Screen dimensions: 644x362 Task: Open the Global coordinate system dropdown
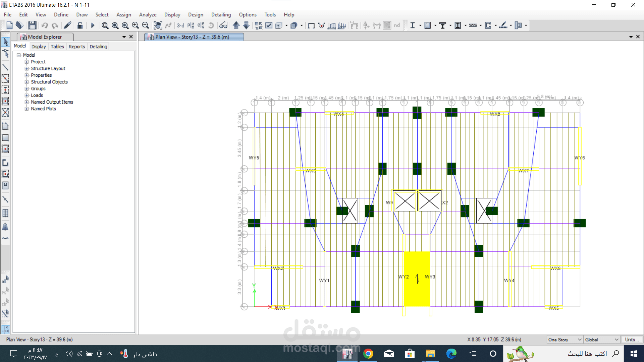(x=602, y=340)
